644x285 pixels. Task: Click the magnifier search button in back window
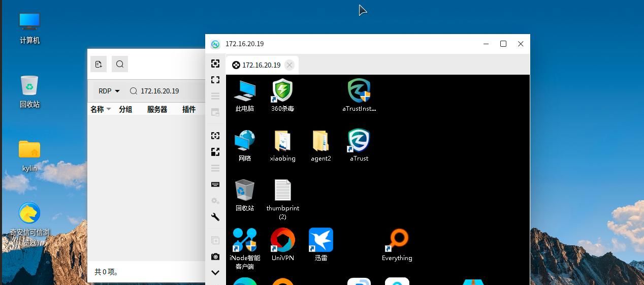pyautogui.click(x=120, y=64)
